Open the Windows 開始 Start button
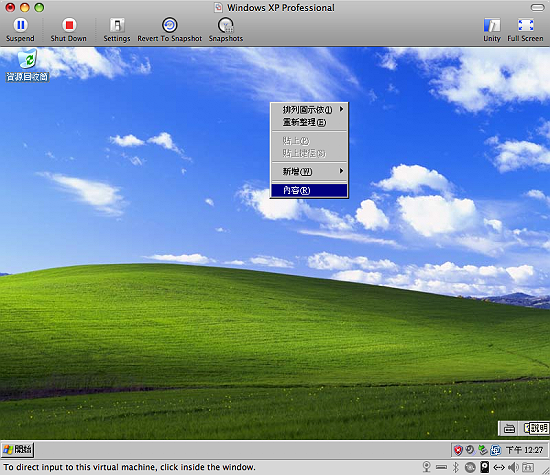 click(18, 450)
